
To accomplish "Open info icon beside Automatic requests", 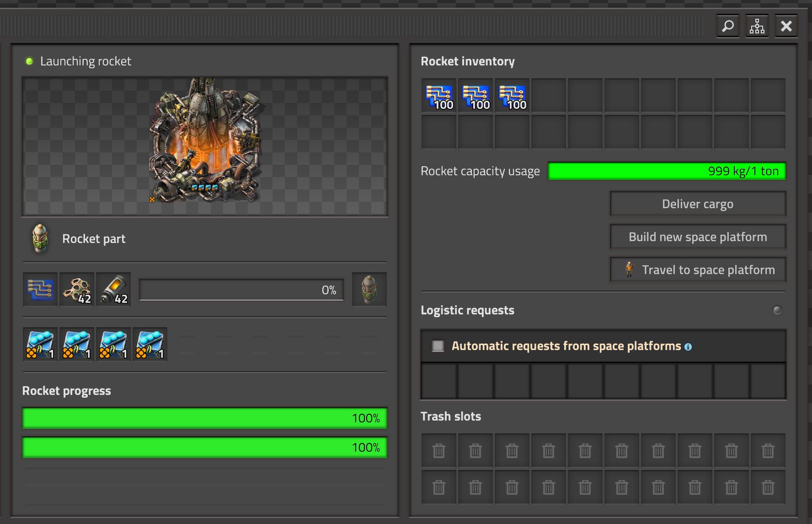I will pyautogui.click(x=688, y=347).
